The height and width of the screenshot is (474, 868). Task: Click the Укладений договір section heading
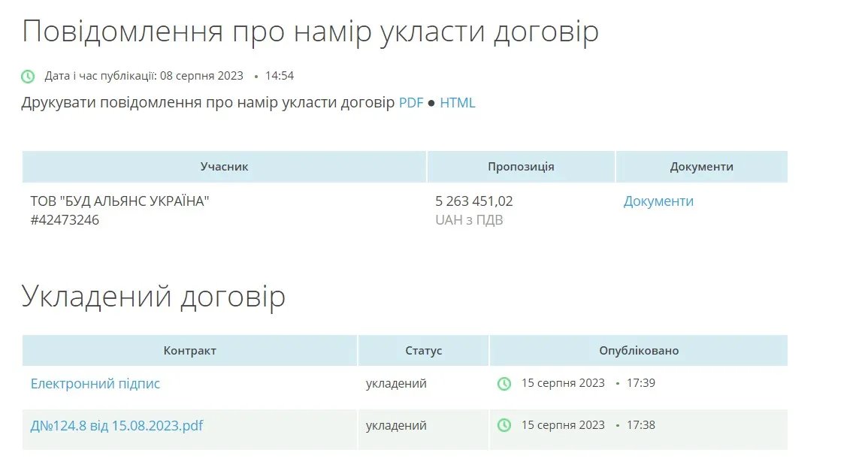tap(153, 297)
